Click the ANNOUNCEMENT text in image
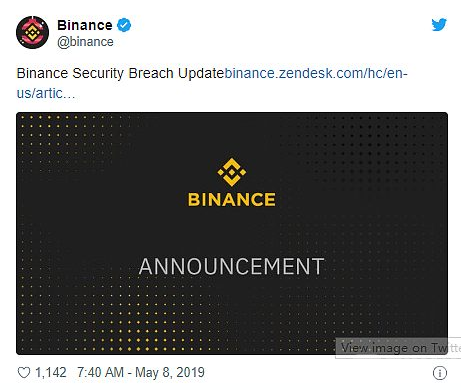The width and height of the screenshot is (461, 390). point(231,266)
